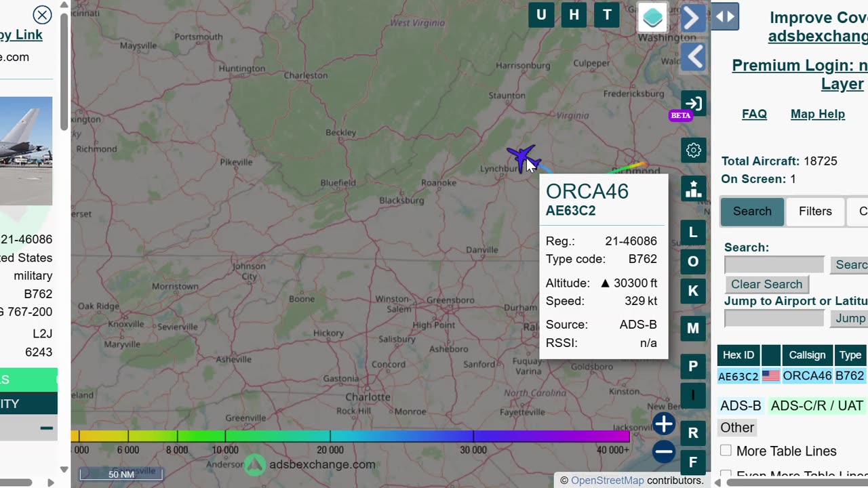The height and width of the screenshot is (488, 868).
Task: Sort table by Hex ID column header
Action: 738,355
